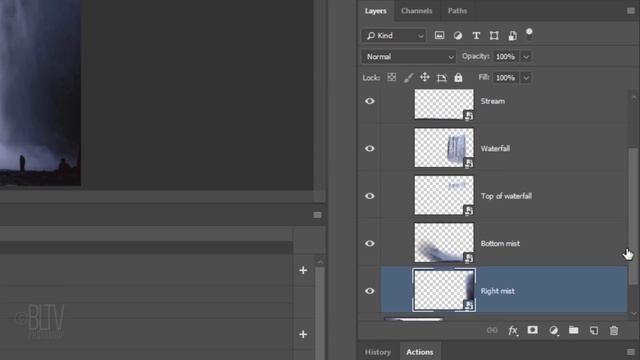The width and height of the screenshot is (640, 360).
Task: Lock layer position icon
Action: (x=424, y=77)
